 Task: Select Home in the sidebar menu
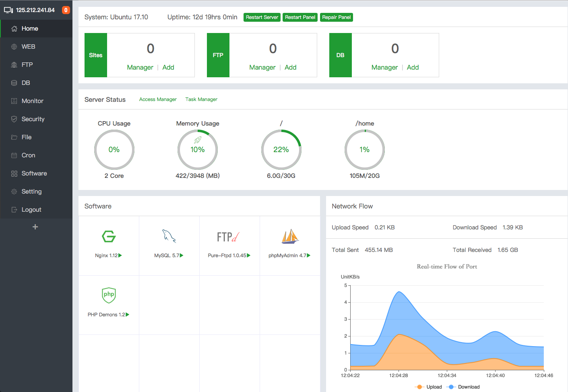36,29
